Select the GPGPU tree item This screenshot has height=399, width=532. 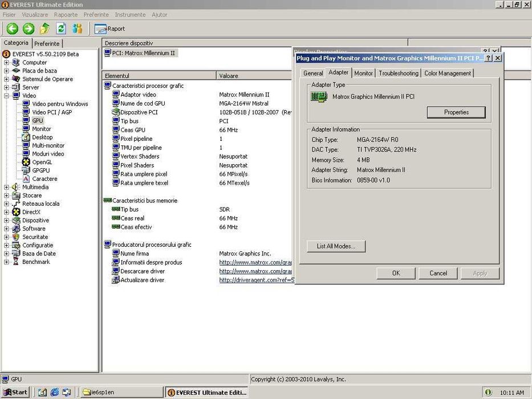pos(40,170)
